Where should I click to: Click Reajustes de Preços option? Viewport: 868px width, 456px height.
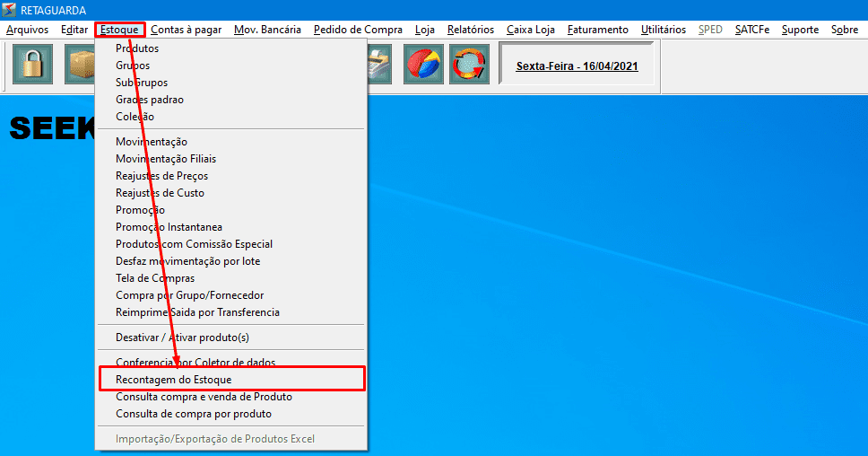(x=161, y=176)
